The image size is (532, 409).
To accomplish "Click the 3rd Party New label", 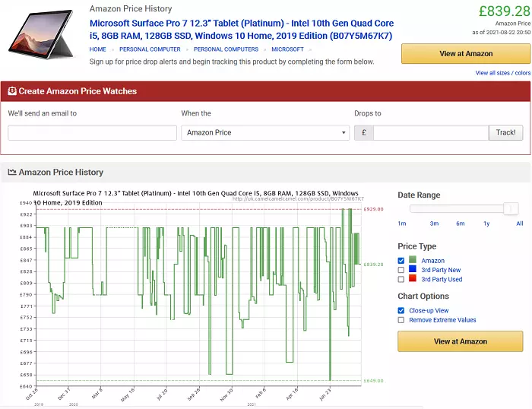I will (441, 270).
